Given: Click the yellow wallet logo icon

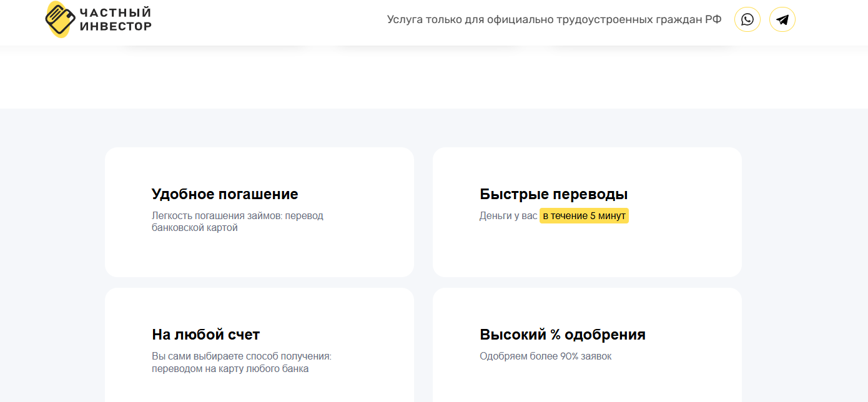Looking at the screenshot, I should coord(61,19).
